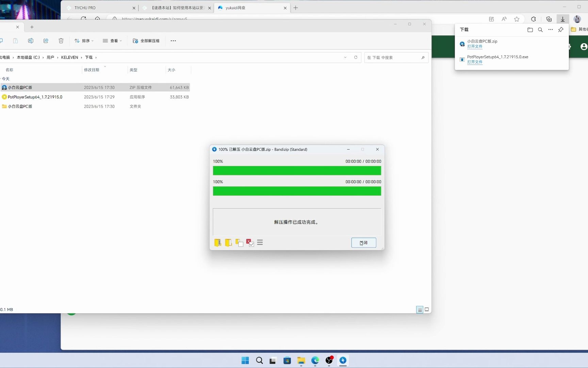
Task: Pin the downloads panel
Action: point(561,30)
